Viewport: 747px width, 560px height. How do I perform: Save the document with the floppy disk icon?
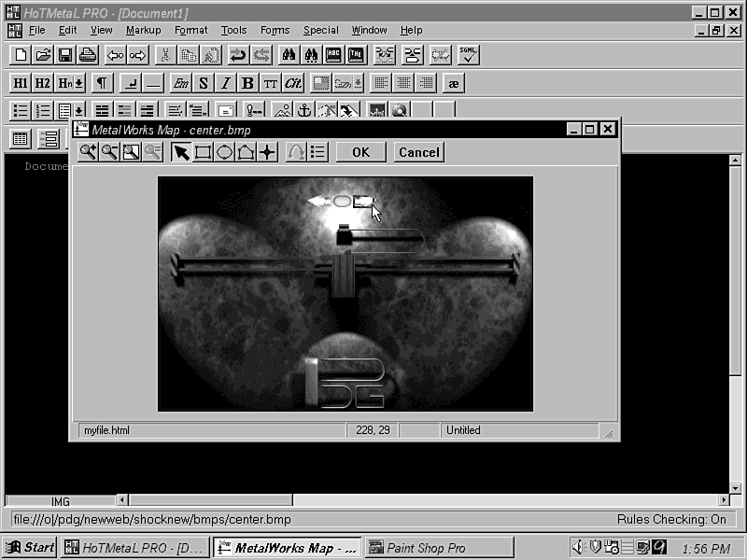[65, 55]
